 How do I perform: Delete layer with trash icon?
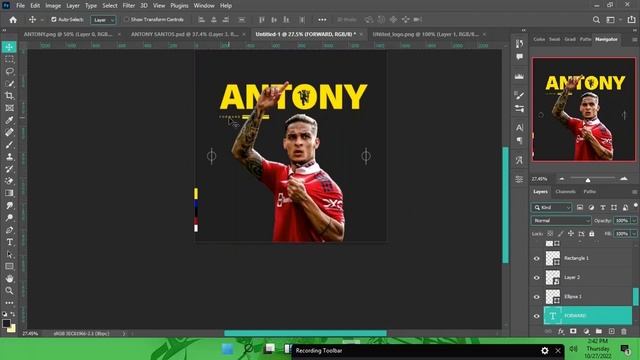(624, 331)
